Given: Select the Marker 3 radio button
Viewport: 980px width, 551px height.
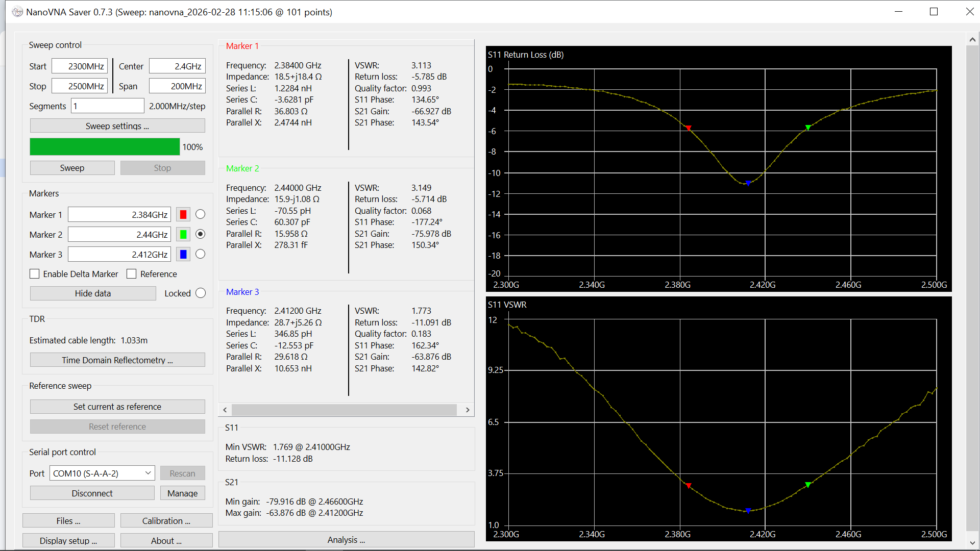Looking at the screenshot, I should point(201,254).
